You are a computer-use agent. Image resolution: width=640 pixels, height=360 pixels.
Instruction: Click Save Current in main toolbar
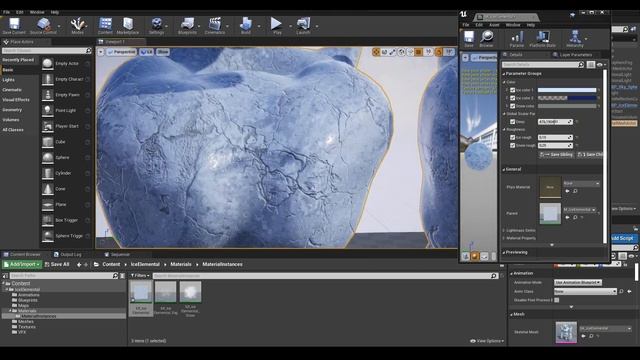14,25
